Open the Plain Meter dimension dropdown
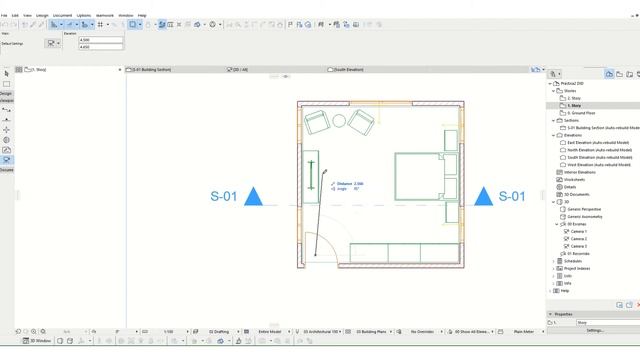Viewport: 640px width, 360px height. (524, 332)
